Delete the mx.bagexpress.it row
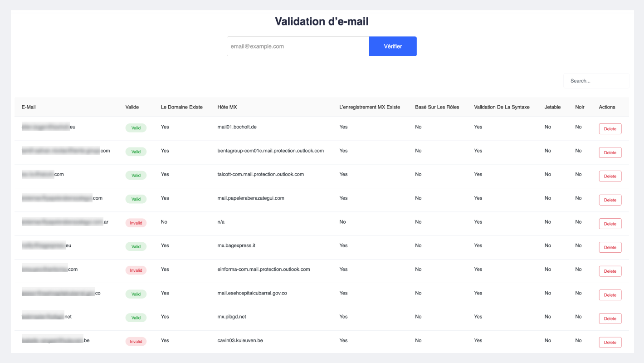644x363 pixels. click(x=610, y=247)
